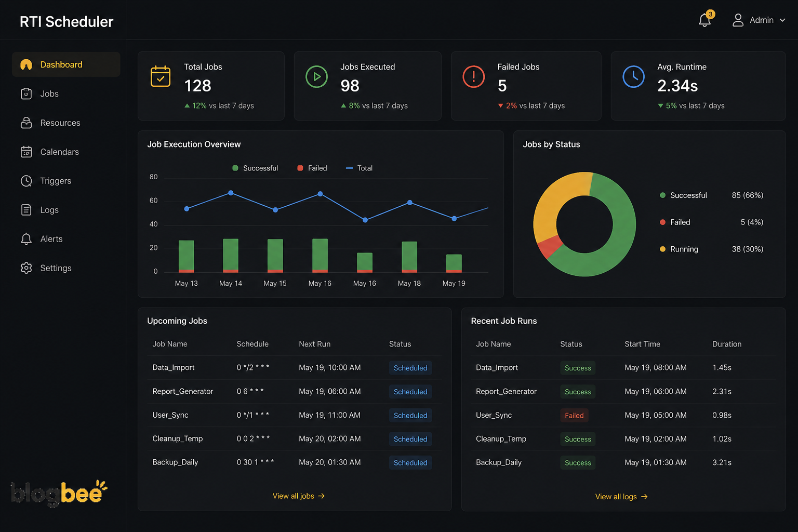
Task: Follow the View all jobs link
Action: click(x=299, y=496)
